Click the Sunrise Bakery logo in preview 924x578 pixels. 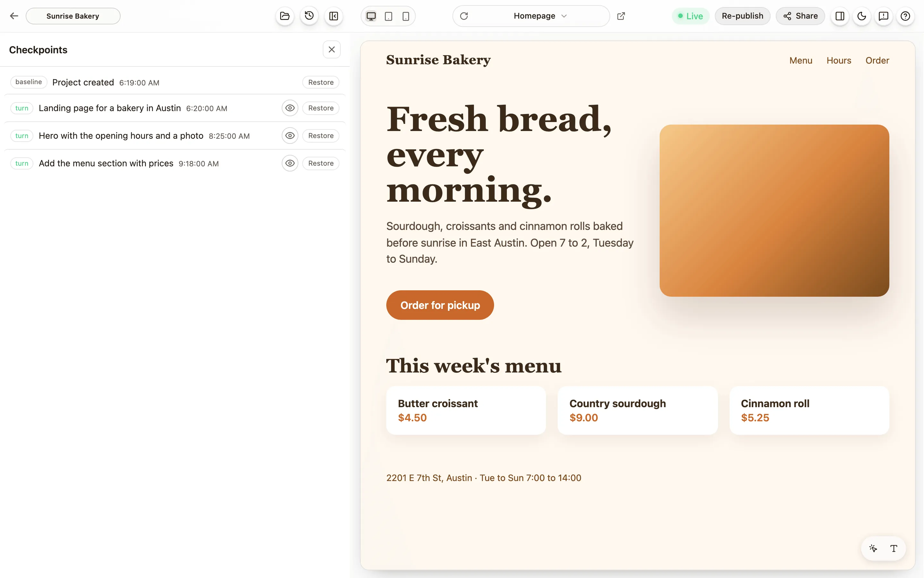pos(438,60)
